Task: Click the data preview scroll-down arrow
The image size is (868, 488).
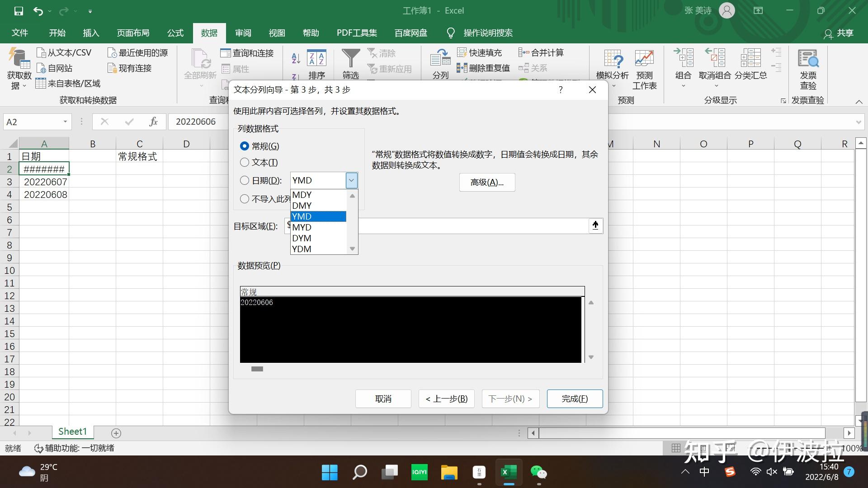Action: click(x=591, y=357)
